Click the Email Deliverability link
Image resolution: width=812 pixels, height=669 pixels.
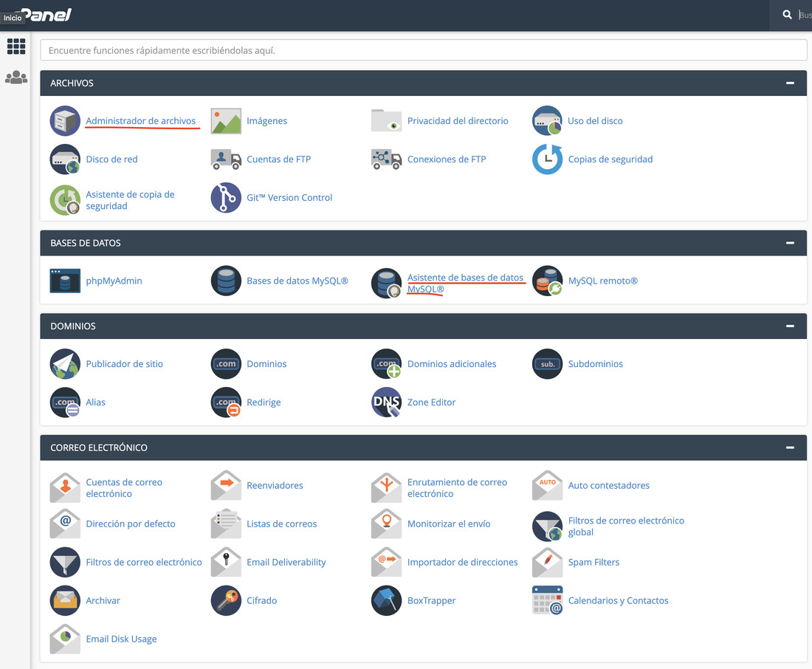point(286,562)
